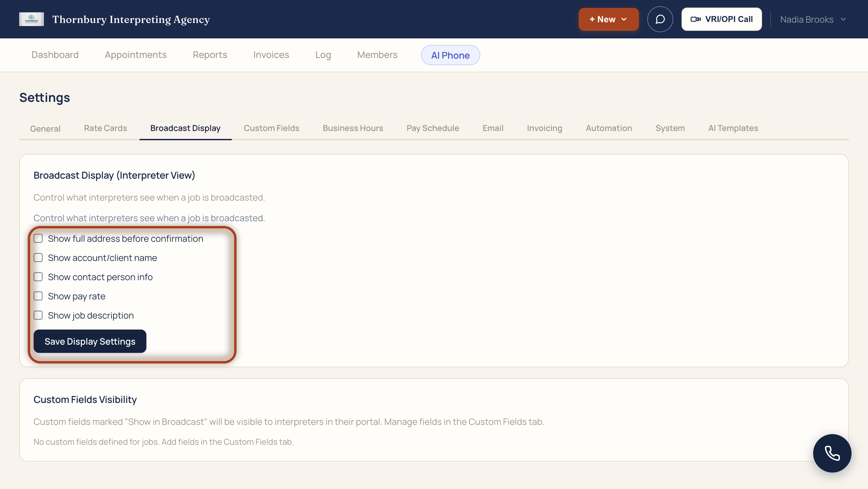Screen dimensions: 868x489
Task: Open the Business Hours tab
Action: 353,128
